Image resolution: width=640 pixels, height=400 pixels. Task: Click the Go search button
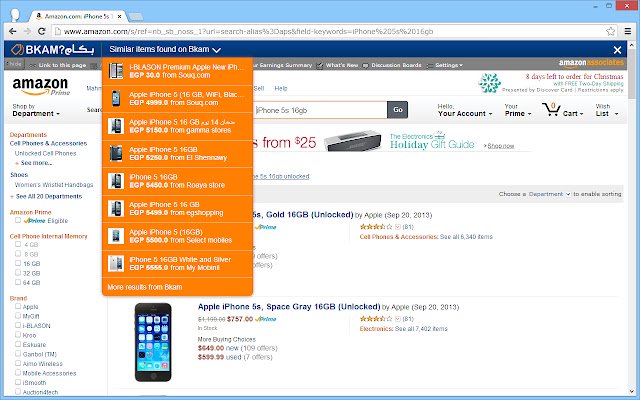(398, 110)
